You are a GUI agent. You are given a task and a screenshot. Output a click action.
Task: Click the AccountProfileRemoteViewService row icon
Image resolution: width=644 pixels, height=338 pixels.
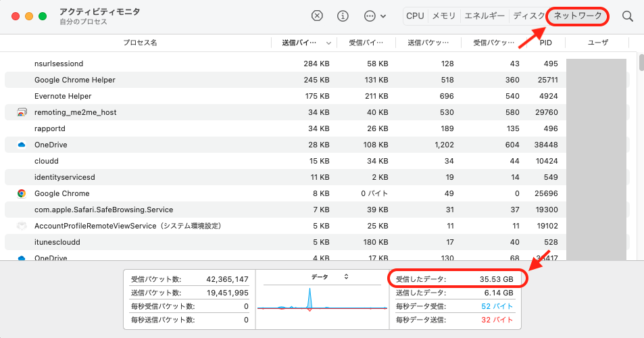[x=22, y=226]
